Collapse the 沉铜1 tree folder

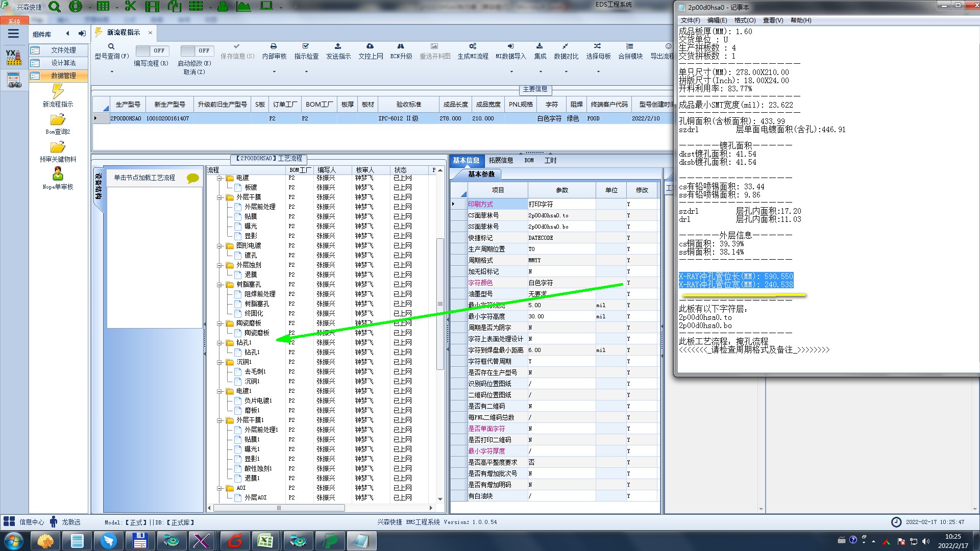[x=219, y=362]
